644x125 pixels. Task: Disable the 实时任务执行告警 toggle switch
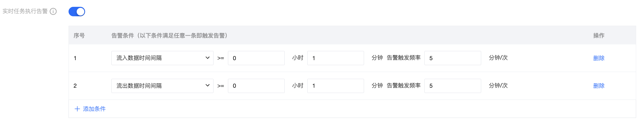77,12
